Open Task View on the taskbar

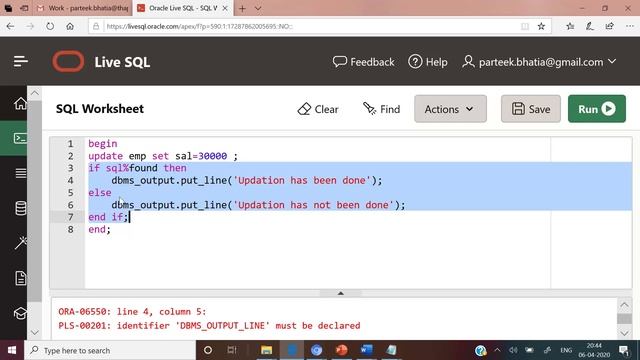pos(232,350)
